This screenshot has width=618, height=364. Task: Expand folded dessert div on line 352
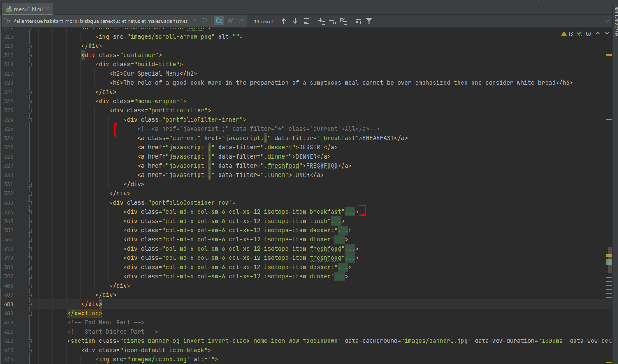343,231
